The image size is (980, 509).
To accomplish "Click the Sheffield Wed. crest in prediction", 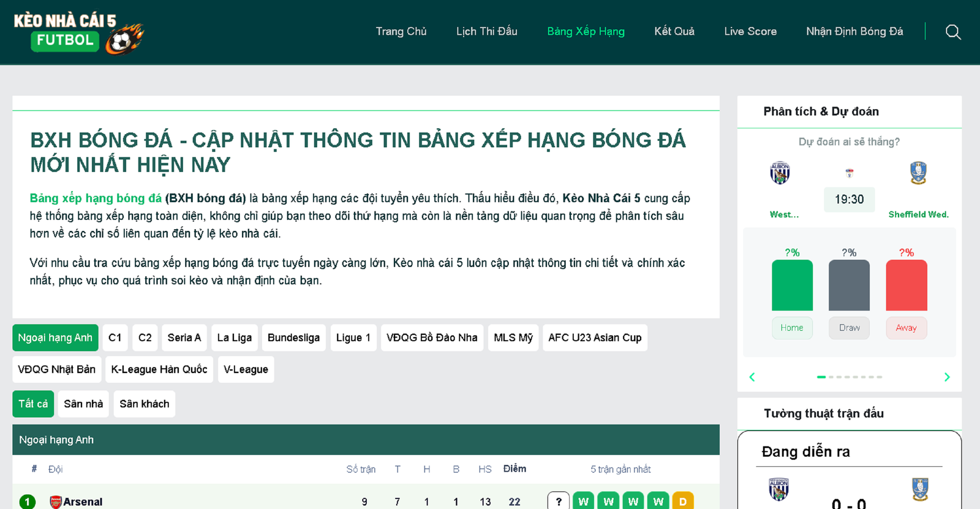I will click(x=918, y=173).
